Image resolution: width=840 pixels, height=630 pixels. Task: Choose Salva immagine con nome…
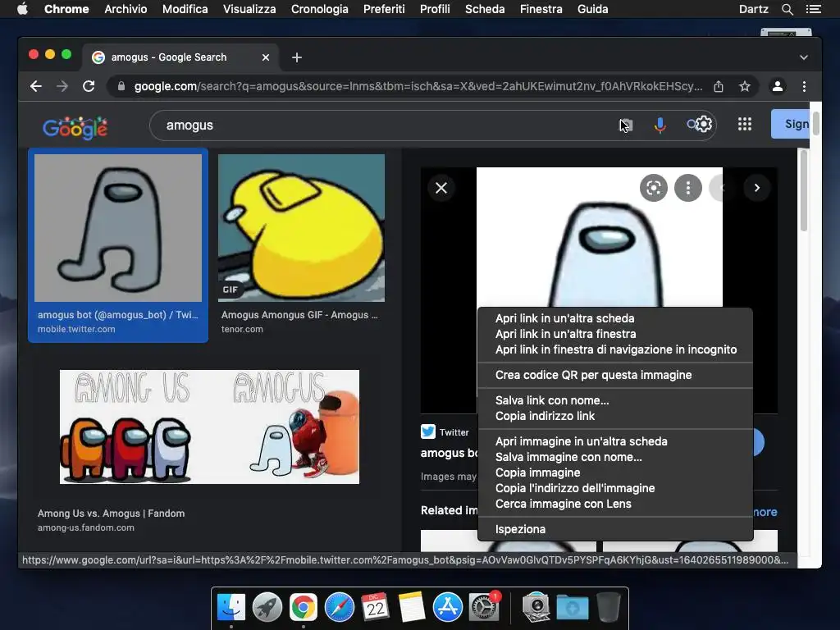click(x=615, y=457)
